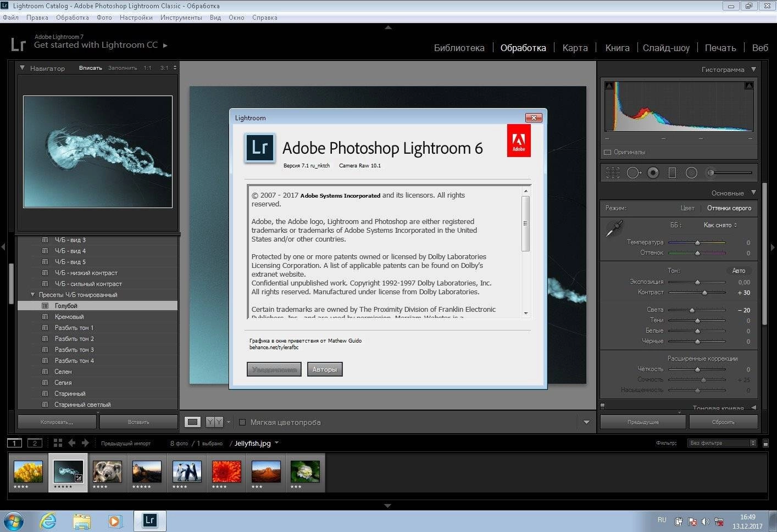
Task: Pick the White Balance eyedropper tool
Action: pos(614,228)
